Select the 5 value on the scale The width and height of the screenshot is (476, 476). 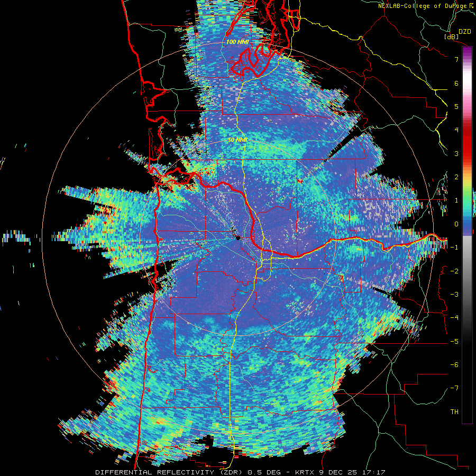coord(456,106)
